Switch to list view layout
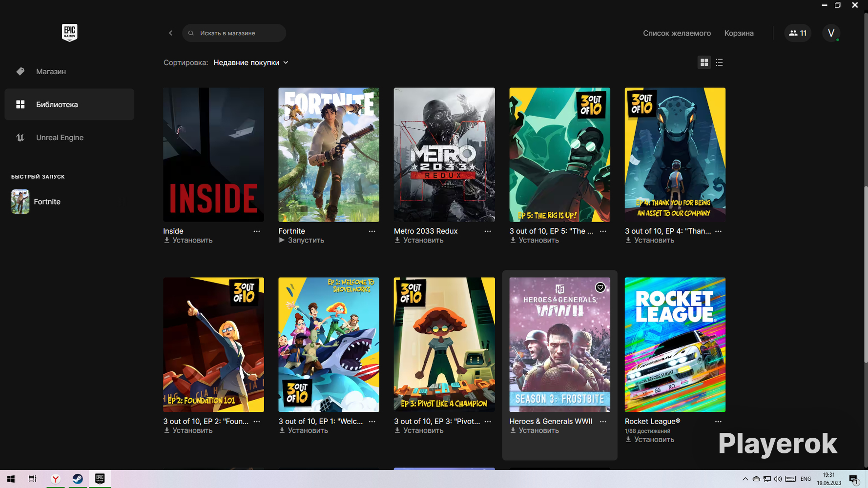Viewport: 868px width, 488px height. tap(719, 62)
